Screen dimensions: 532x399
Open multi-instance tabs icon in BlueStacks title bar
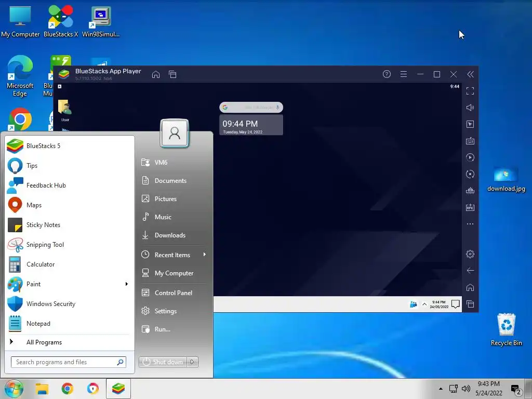click(x=172, y=74)
